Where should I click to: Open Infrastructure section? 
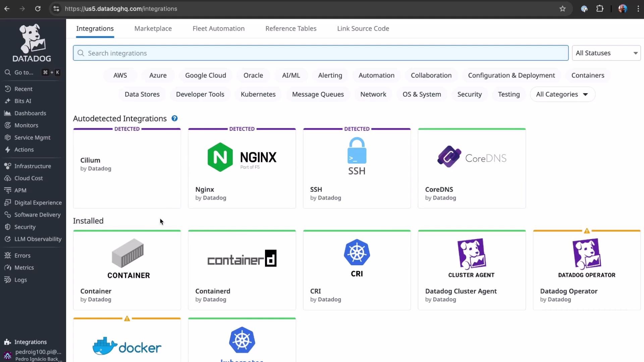pyautogui.click(x=33, y=166)
